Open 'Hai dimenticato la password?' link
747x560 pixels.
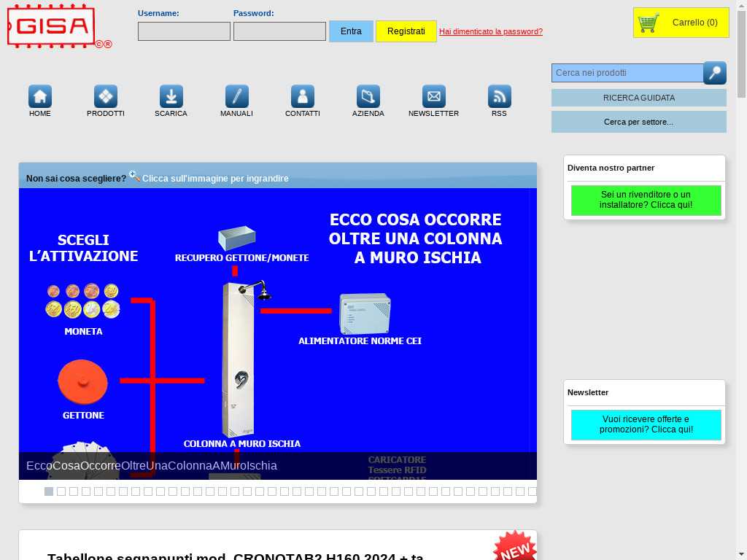(x=491, y=31)
